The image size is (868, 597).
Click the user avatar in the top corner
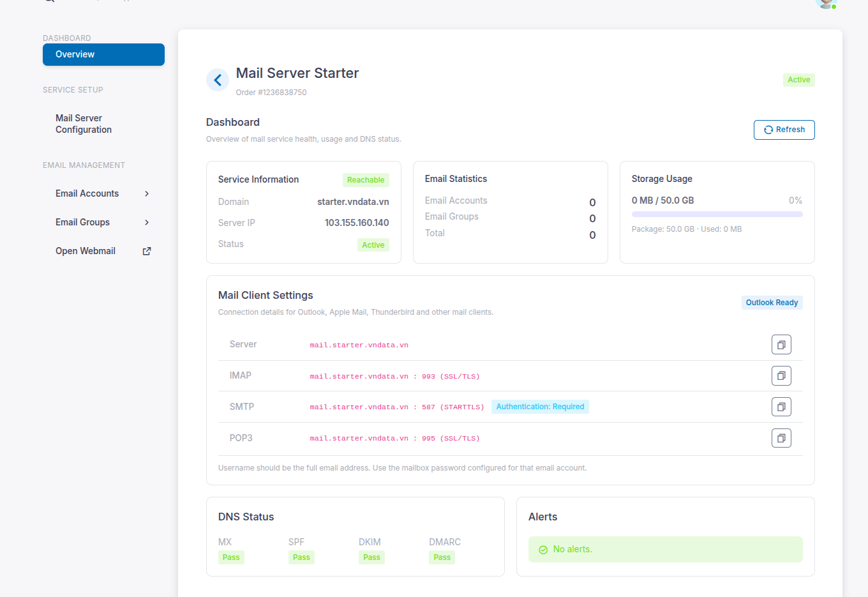825,3
